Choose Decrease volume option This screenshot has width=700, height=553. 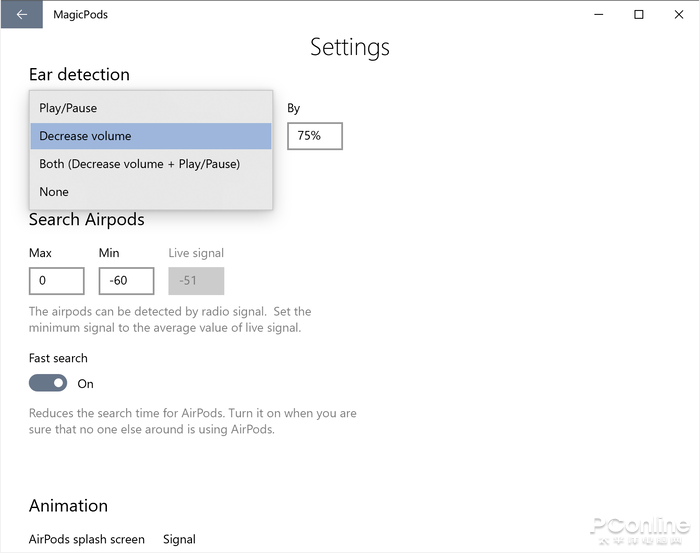coord(85,136)
